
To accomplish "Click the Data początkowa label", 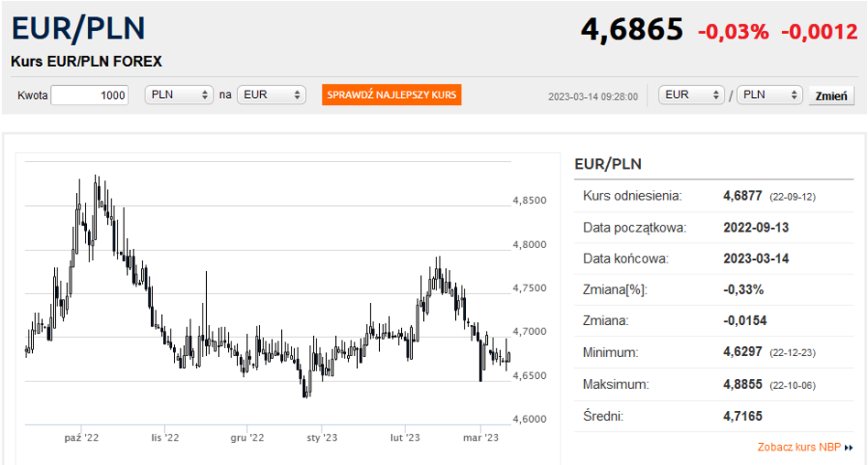I will tap(635, 228).
